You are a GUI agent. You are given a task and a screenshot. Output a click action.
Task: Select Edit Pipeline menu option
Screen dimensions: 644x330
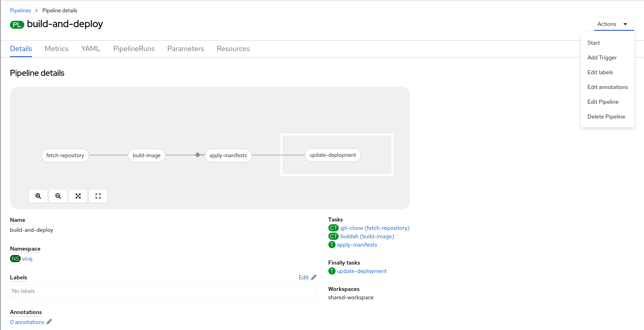[603, 102]
